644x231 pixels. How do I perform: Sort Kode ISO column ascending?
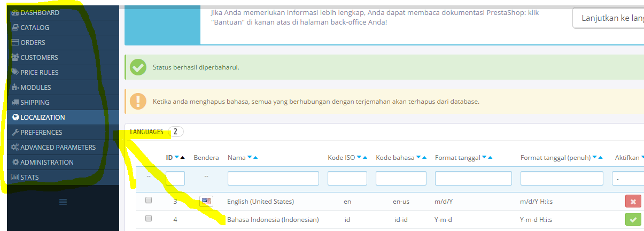tap(366, 158)
